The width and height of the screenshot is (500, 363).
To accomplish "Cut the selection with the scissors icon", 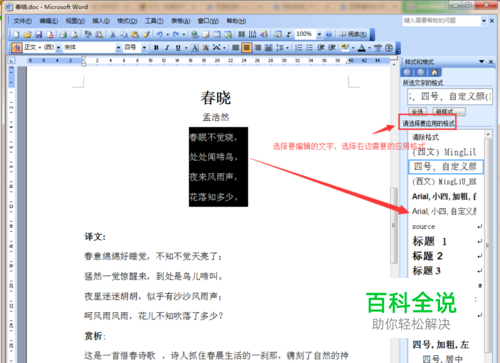I will pos(113,34).
